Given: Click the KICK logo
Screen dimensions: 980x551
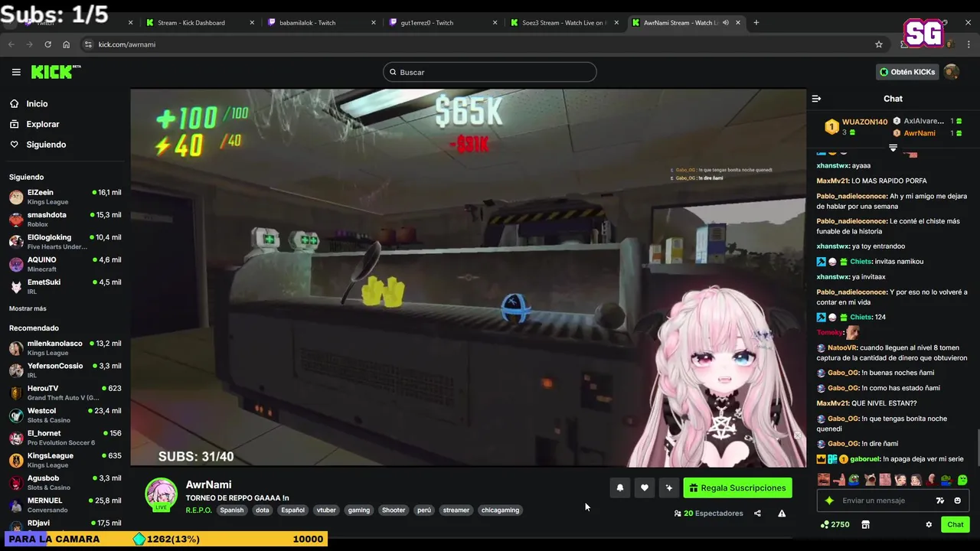Looking at the screenshot, I should pyautogui.click(x=55, y=72).
